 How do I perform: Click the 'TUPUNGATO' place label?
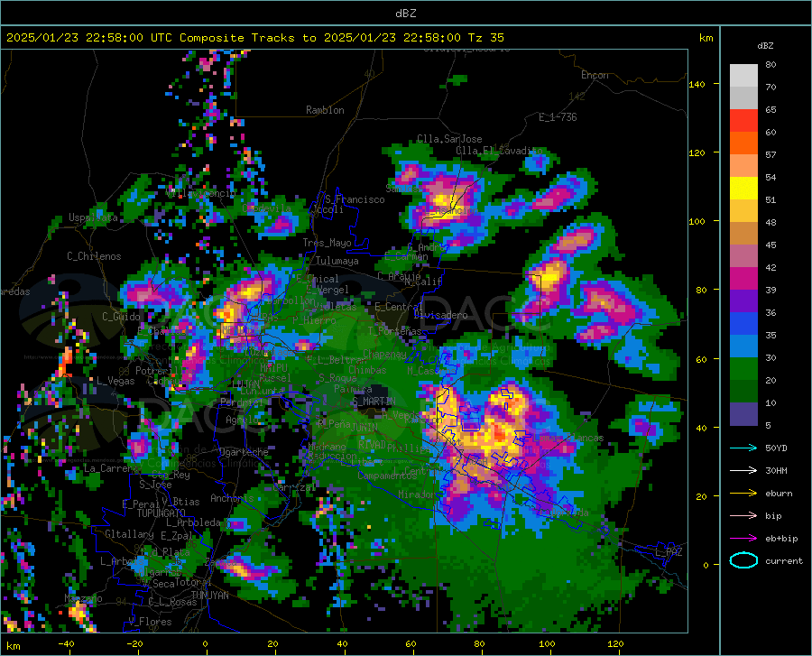click(x=161, y=513)
